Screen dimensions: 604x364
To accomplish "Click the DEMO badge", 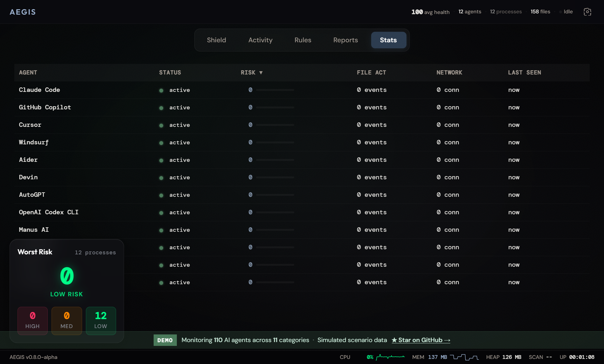I will [x=165, y=340].
